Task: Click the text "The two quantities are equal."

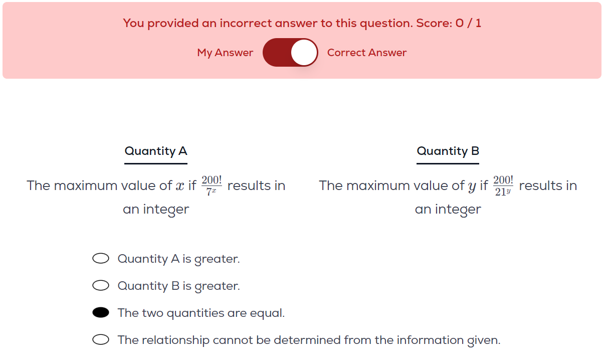Action: [x=201, y=313]
